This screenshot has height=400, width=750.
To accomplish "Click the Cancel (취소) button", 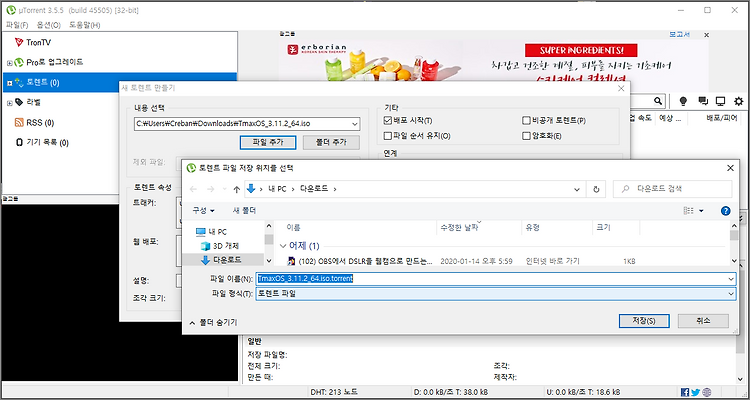I will pos(703,321).
